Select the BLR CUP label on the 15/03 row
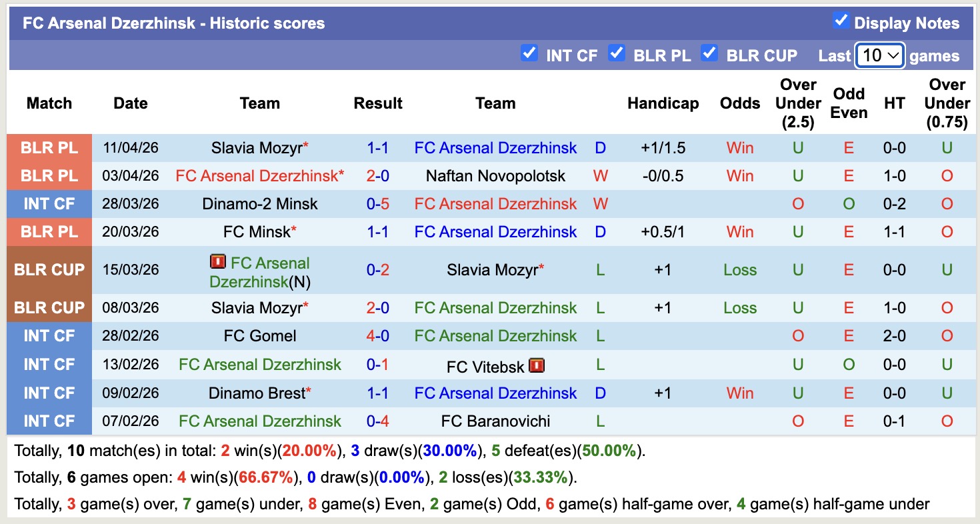This screenshot has height=524, width=980. 49,269
